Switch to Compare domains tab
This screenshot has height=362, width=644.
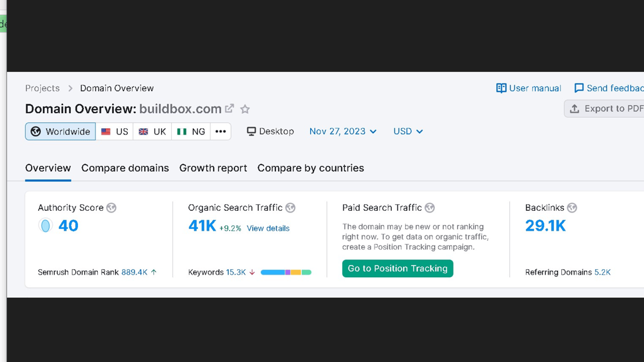(125, 168)
